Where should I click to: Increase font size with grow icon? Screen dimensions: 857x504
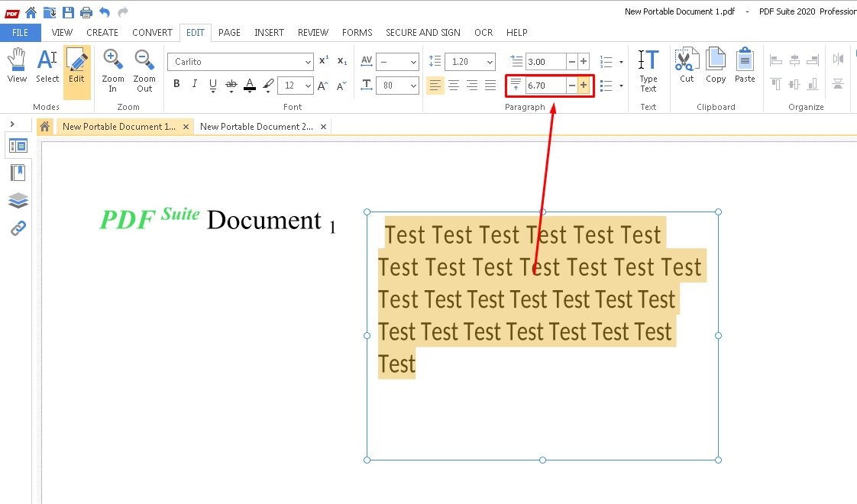[x=323, y=86]
